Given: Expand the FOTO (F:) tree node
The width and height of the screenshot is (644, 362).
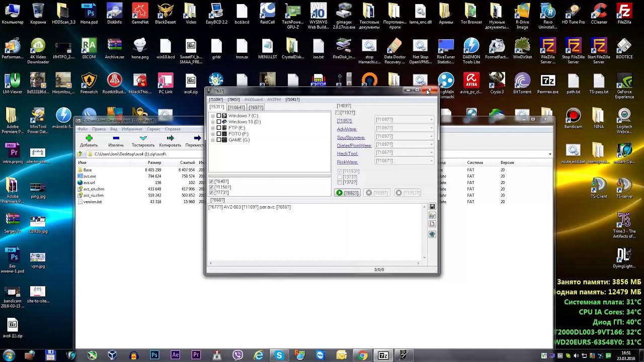Looking at the screenshot, I should 213,134.
